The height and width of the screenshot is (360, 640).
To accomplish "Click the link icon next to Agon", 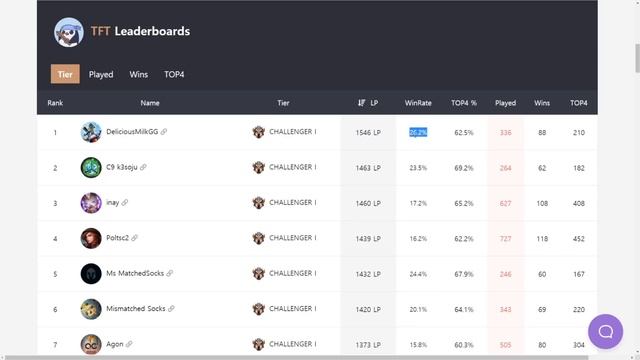I will point(129,344).
